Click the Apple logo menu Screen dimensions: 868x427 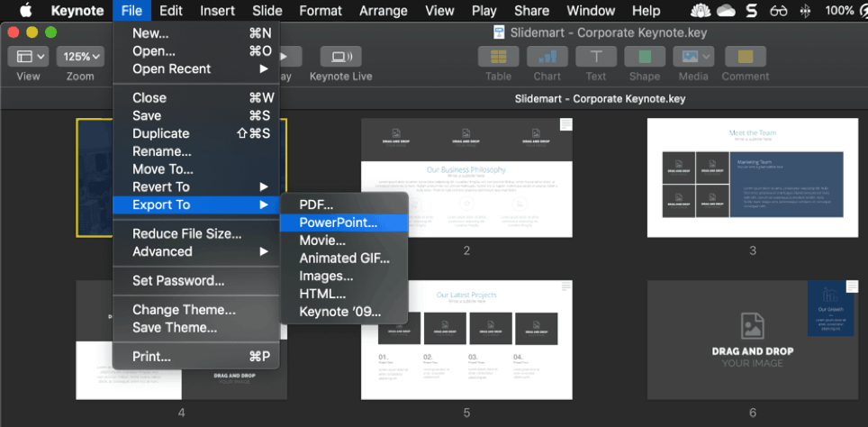[x=26, y=11]
